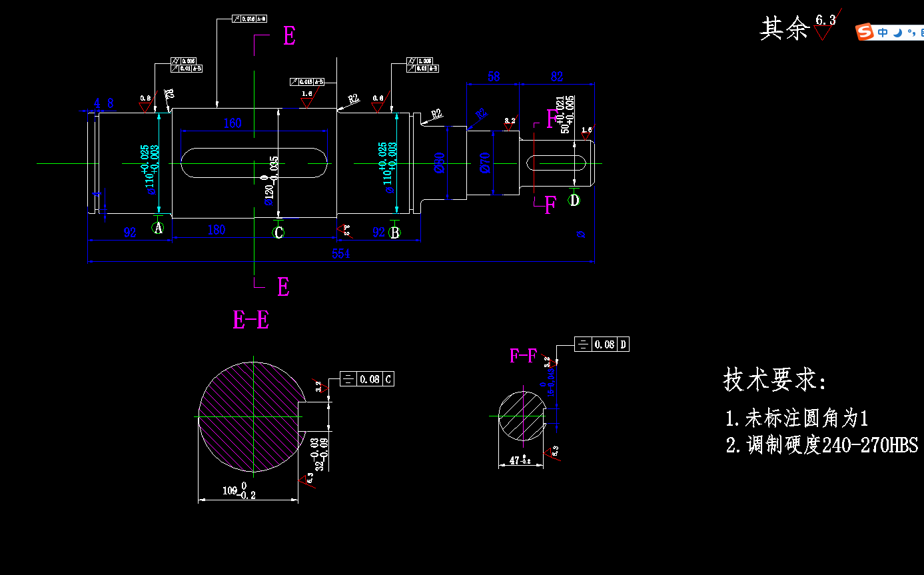Click the Sogou input method logo
This screenshot has height=575, width=924.
coord(865,32)
